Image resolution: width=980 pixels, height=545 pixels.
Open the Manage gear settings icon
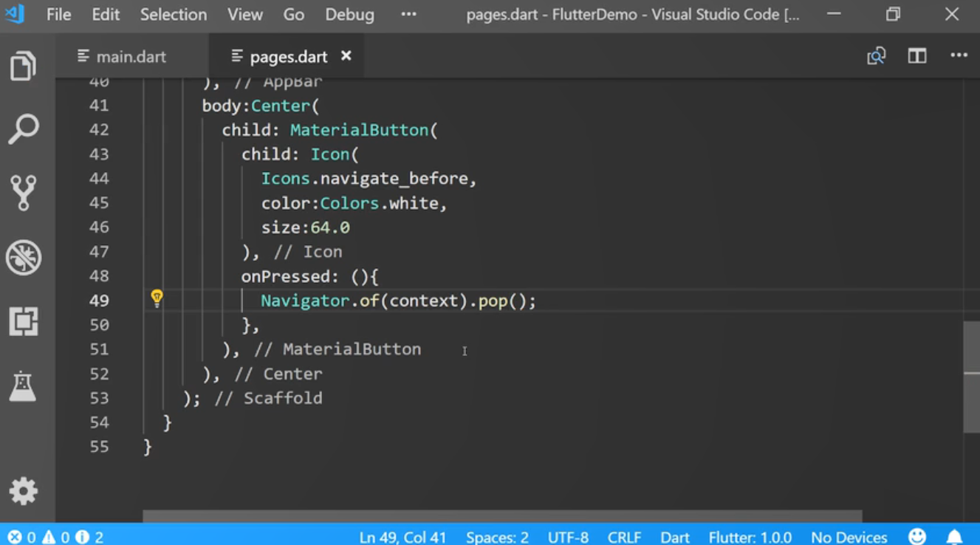(x=23, y=491)
